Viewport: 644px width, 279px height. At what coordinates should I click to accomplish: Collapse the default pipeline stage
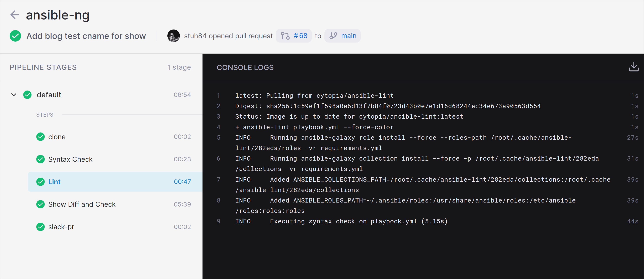pos(14,95)
